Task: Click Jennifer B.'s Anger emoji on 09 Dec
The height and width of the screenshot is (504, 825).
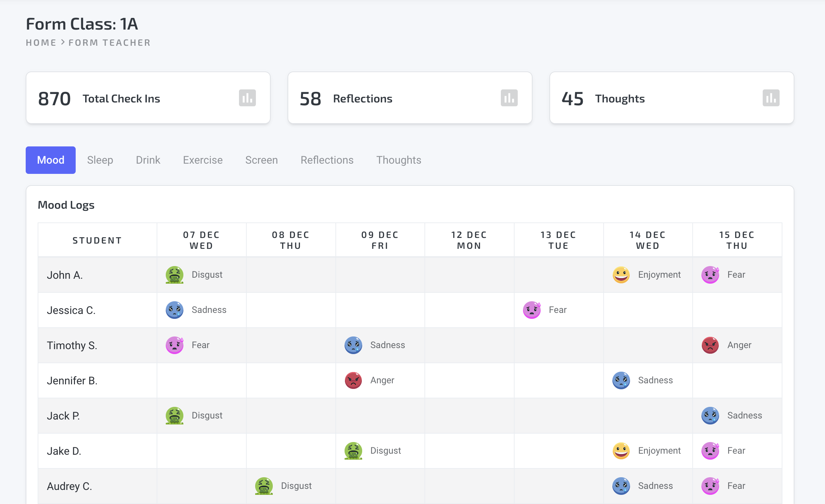Action: (353, 380)
